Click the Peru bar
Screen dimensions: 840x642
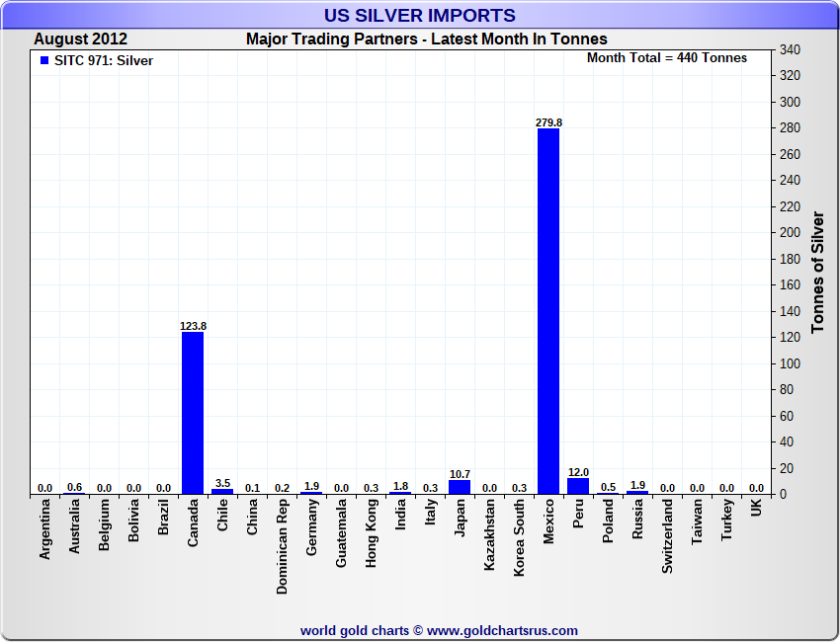[x=578, y=486]
